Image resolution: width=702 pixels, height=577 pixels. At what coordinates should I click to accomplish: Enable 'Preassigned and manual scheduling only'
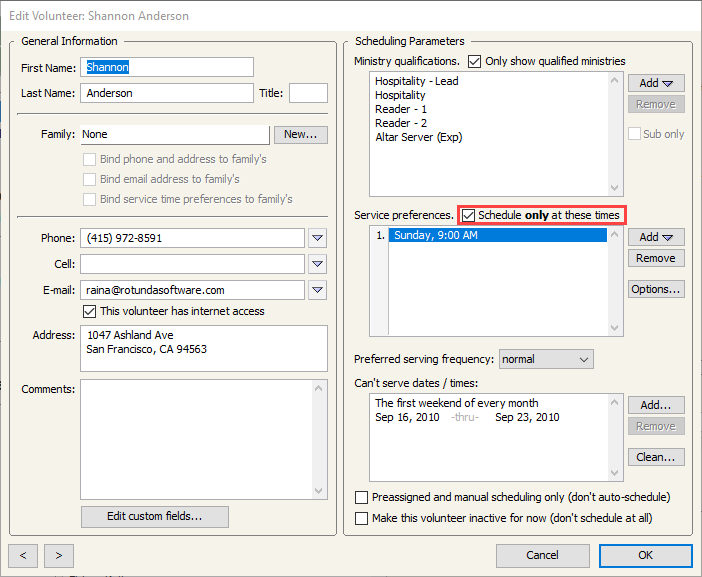pyautogui.click(x=362, y=497)
